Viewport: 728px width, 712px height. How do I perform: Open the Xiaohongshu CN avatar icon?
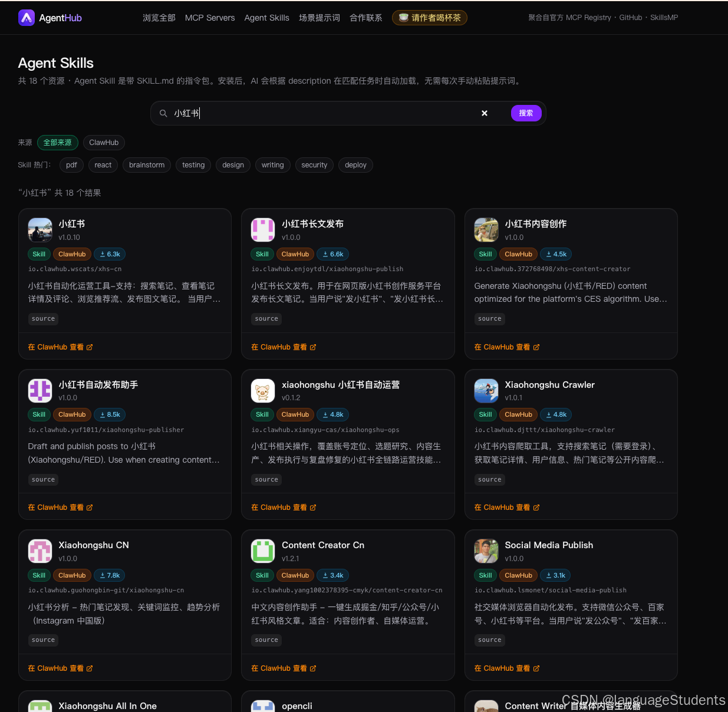[x=40, y=551]
